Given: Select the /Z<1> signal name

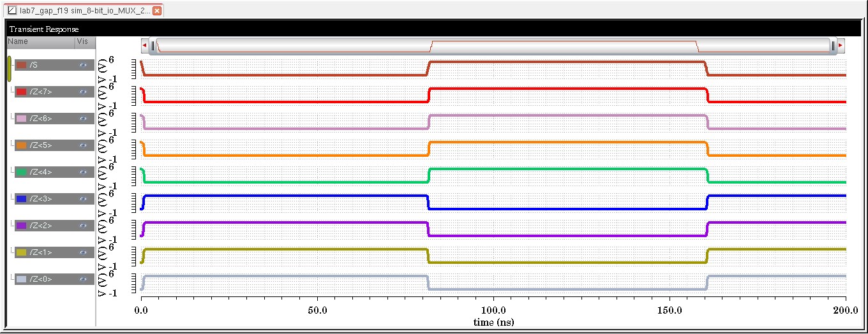Looking at the screenshot, I should pos(40,252).
